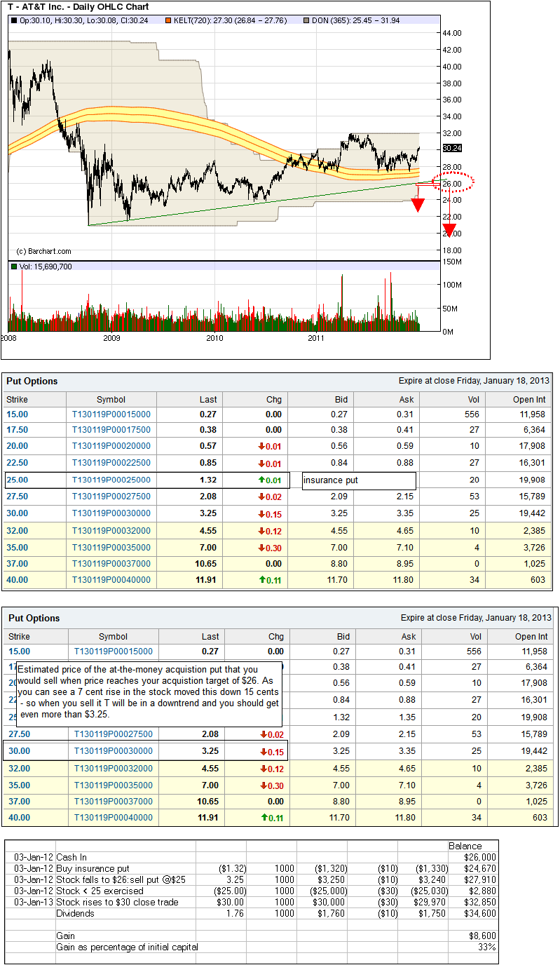The height and width of the screenshot is (965, 560).
Task: Click the DON (365): 25.45 - 31.94 label
Action: point(355,21)
